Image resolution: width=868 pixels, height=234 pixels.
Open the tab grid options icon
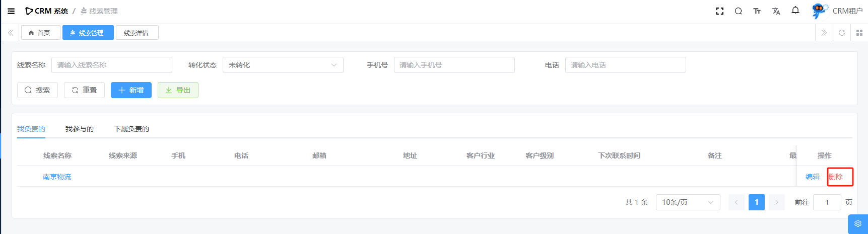coord(859,33)
